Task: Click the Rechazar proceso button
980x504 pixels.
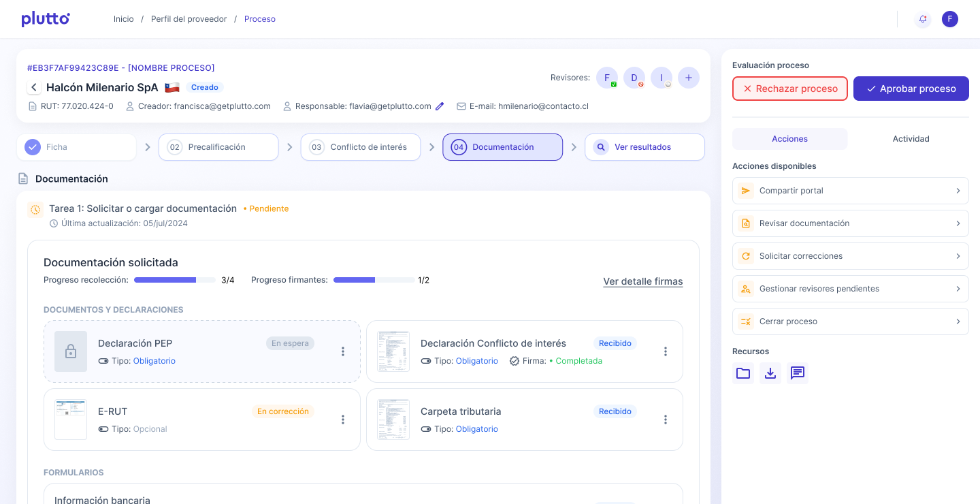Action: (x=789, y=89)
